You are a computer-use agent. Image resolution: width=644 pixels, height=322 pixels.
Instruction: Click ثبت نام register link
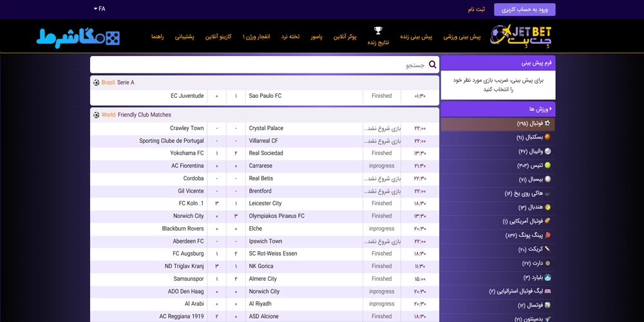[x=476, y=10]
